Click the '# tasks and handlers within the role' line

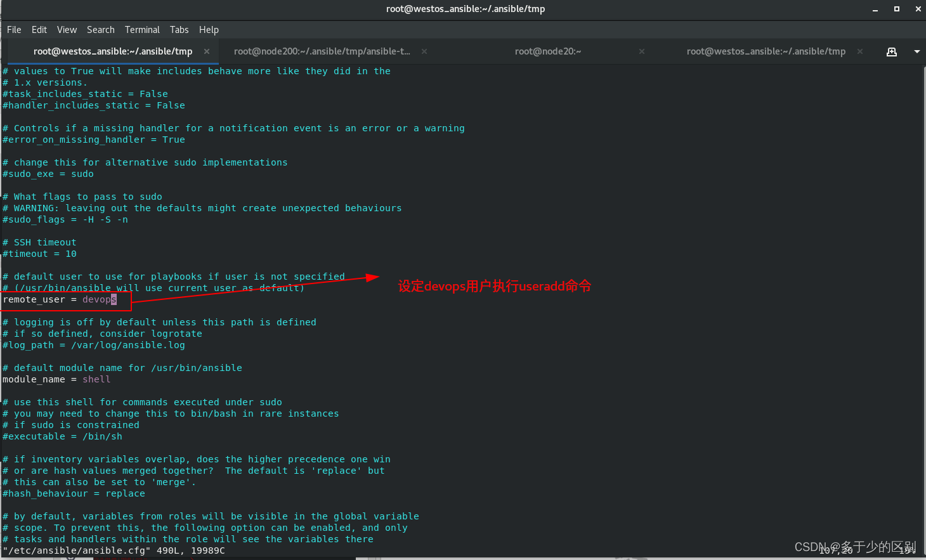(188, 539)
